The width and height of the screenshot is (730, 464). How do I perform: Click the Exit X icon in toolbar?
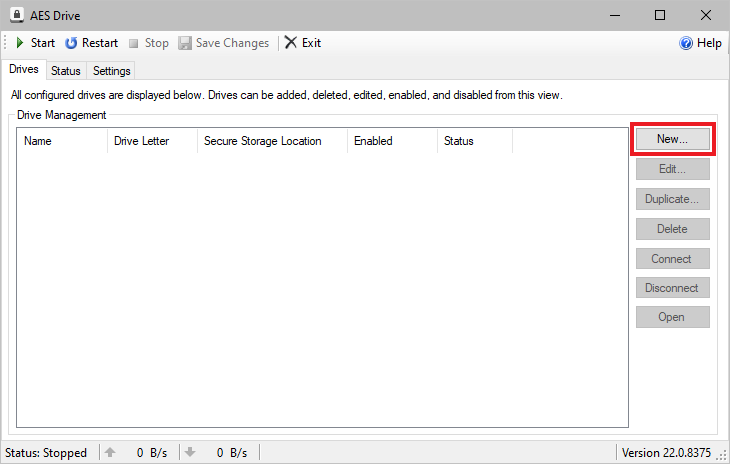[x=291, y=42]
